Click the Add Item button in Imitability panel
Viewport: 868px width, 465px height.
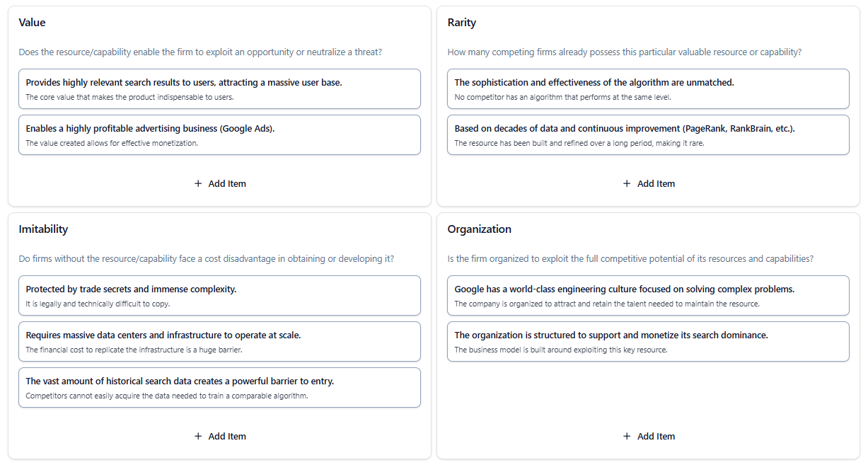point(220,436)
